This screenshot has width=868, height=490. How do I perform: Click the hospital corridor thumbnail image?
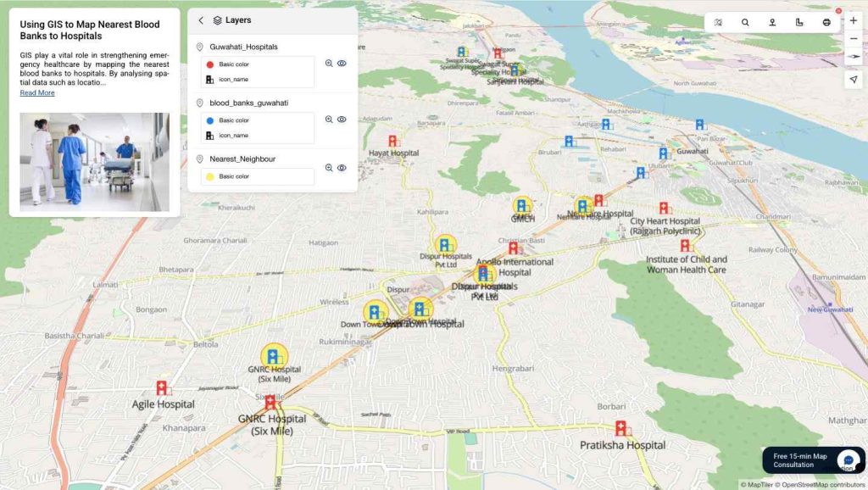(x=93, y=161)
